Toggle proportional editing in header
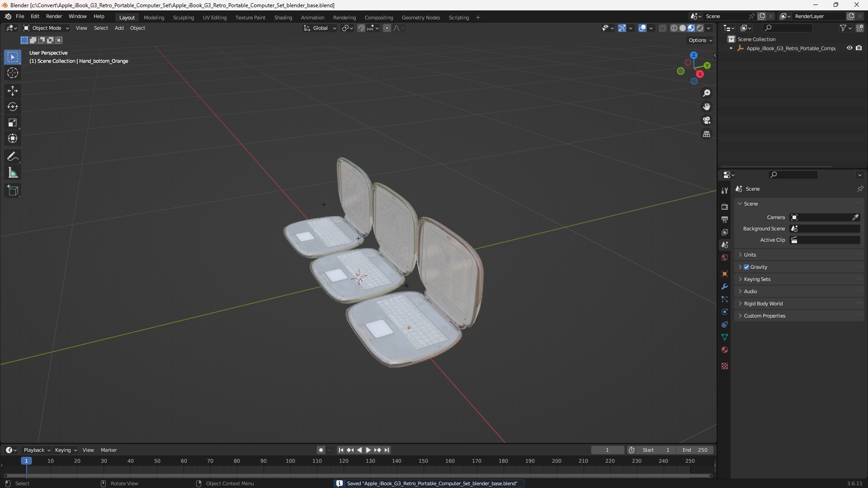The height and width of the screenshot is (488, 868). [387, 28]
